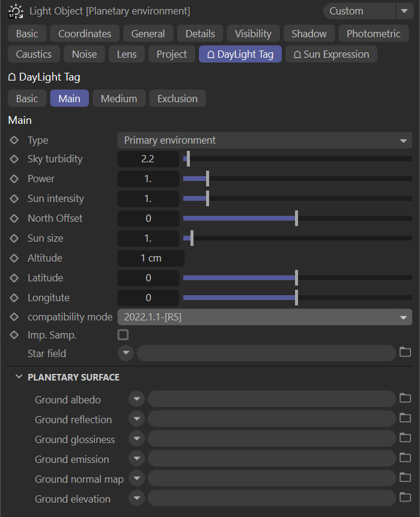Click the Ground elevation folder icon
Viewport: 420px width, 517px height.
click(404, 498)
